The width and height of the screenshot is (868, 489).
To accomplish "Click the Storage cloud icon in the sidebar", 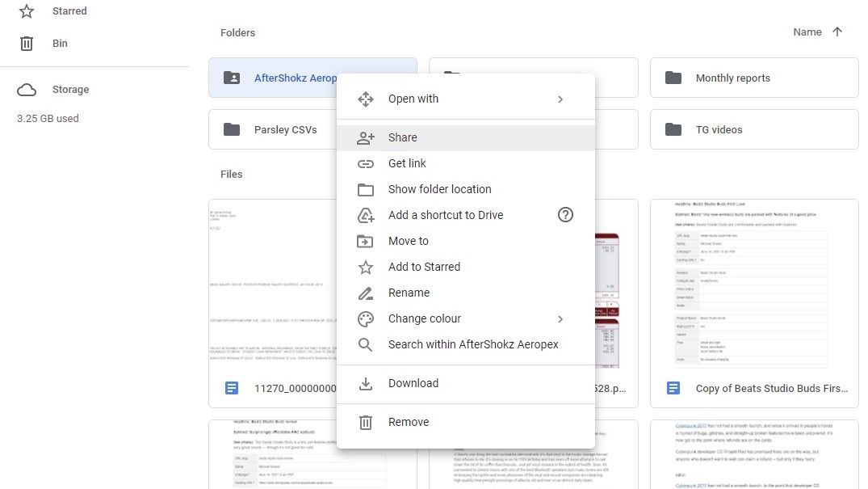I will [x=27, y=89].
